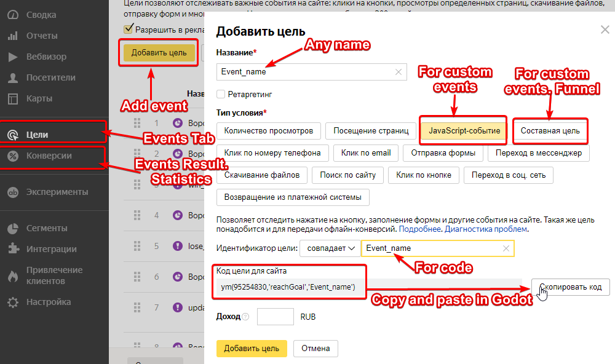Viewport: 615px width, 364px height.
Task: Open the Сегменты segments icon
Action: coord(12,229)
